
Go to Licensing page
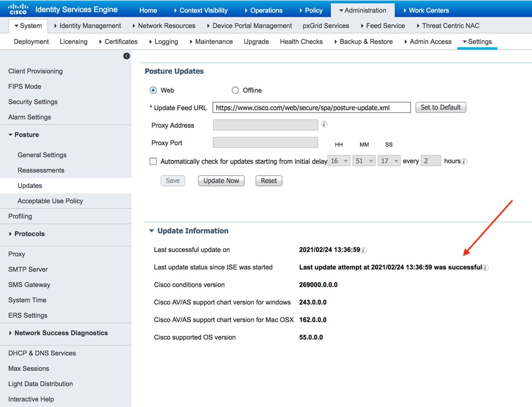point(73,41)
